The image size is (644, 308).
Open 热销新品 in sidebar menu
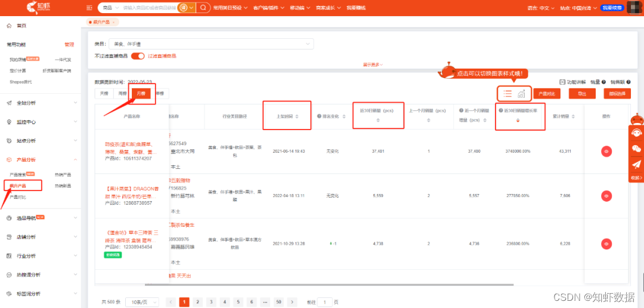click(63, 186)
